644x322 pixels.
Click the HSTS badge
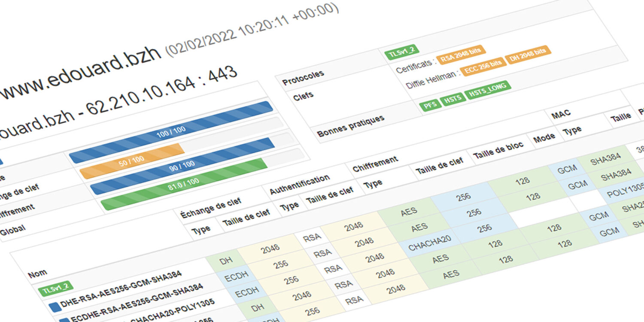453,99
